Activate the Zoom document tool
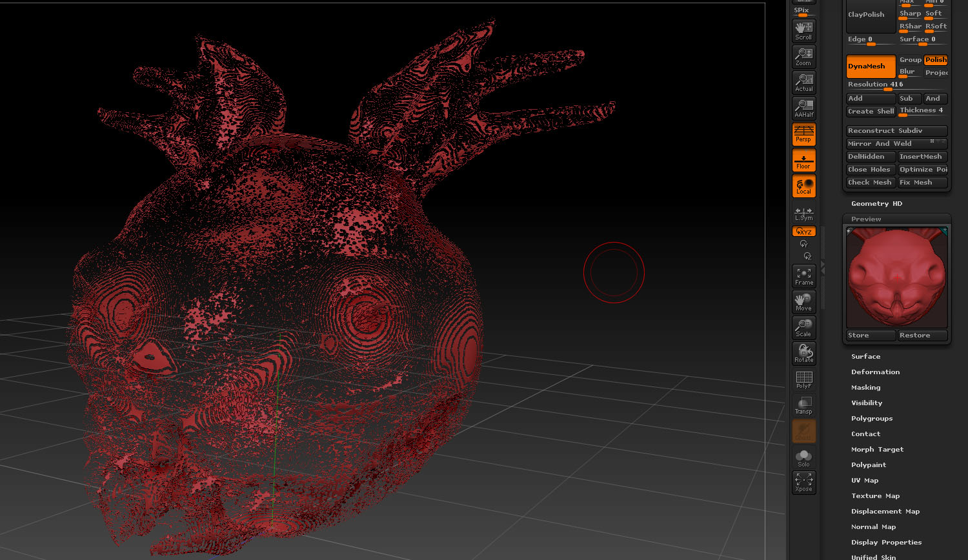 (x=804, y=57)
